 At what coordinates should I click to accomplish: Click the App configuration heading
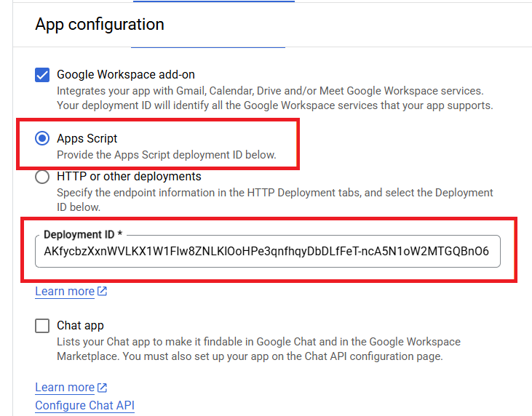pyautogui.click(x=100, y=25)
